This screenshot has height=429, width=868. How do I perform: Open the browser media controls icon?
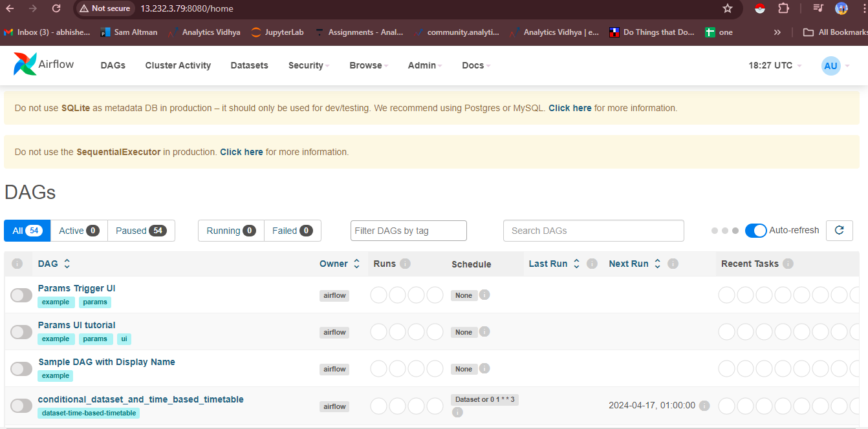click(818, 8)
